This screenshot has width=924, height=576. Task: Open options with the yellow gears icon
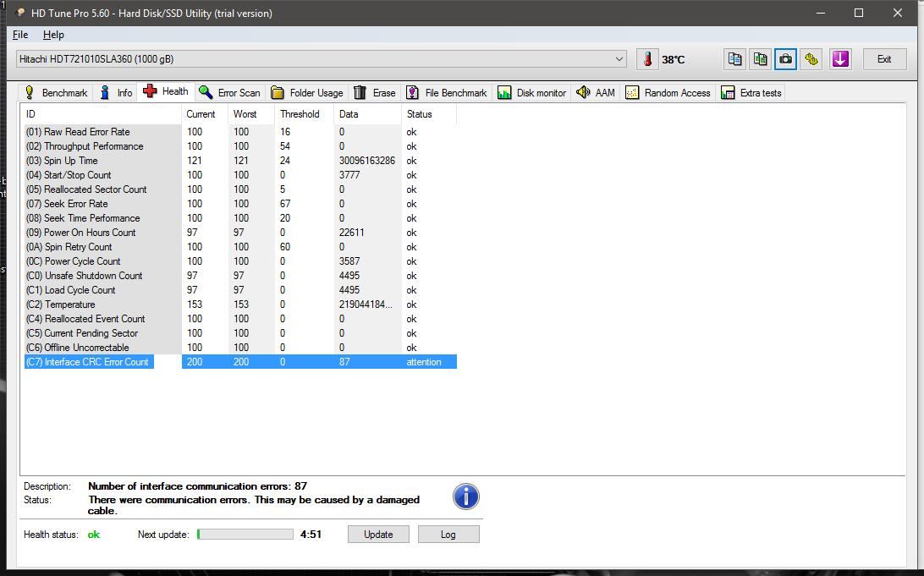click(811, 59)
